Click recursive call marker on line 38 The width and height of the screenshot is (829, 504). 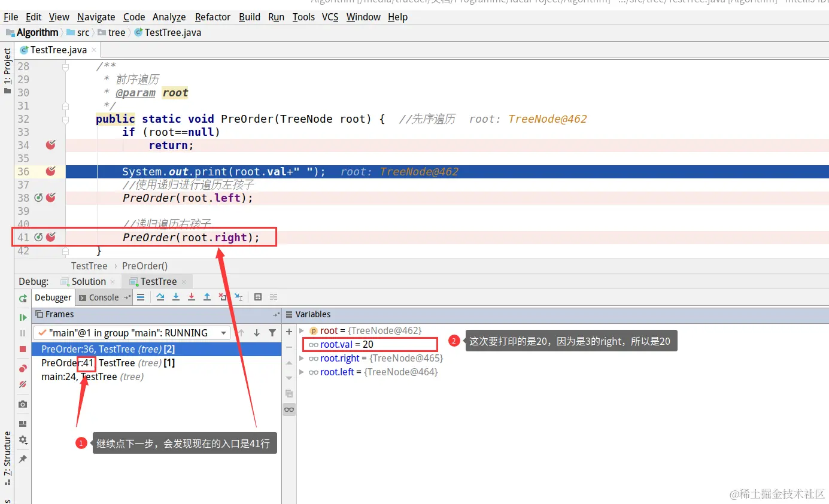click(39, 198)
